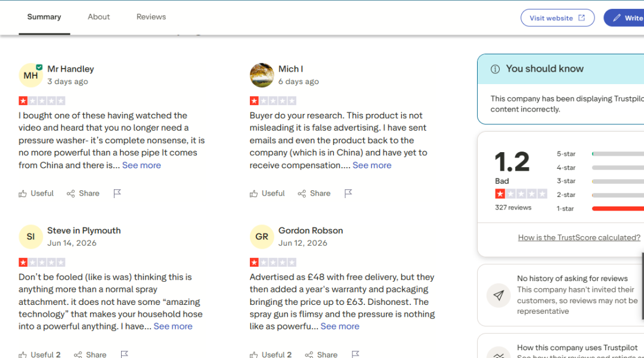Click the No history of asking for reviews heading
This screenshot has height=358, width=644.
pos(572,279)
